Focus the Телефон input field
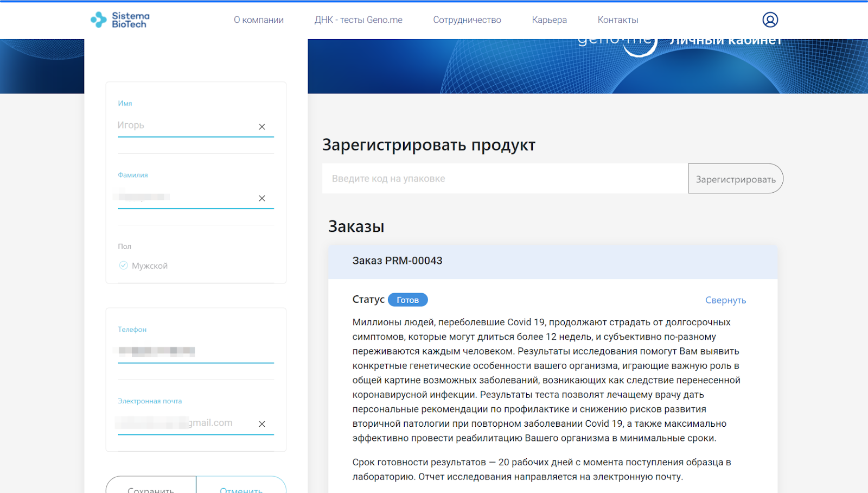The width and height of the screenshot is (868, 493). point(196,351)
